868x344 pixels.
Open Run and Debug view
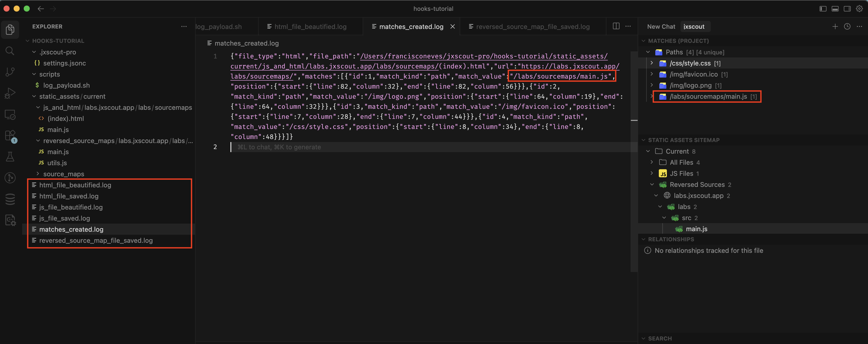pyautogui.click(x=10, y=93)
